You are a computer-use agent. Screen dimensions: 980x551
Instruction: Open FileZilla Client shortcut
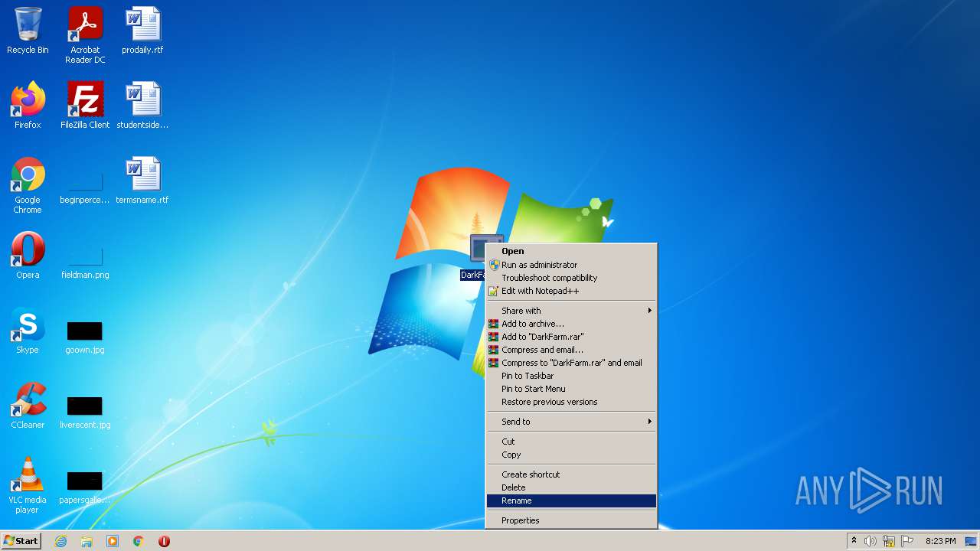(85, 106)
